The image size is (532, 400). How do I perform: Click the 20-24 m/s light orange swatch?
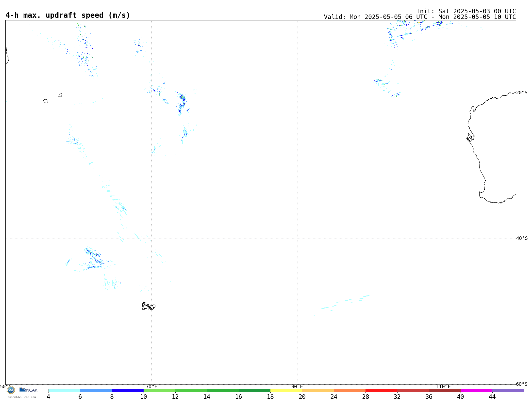pos(318,391)
